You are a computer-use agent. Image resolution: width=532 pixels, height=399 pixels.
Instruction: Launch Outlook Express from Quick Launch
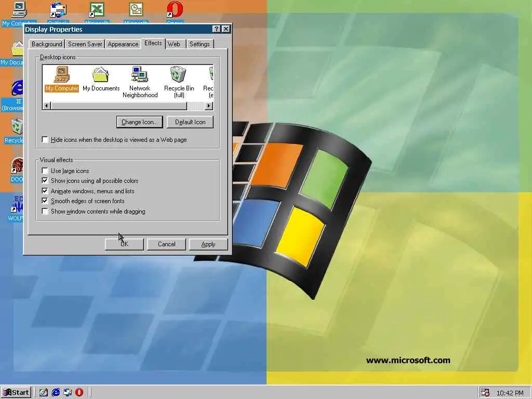tap(68, 392)
